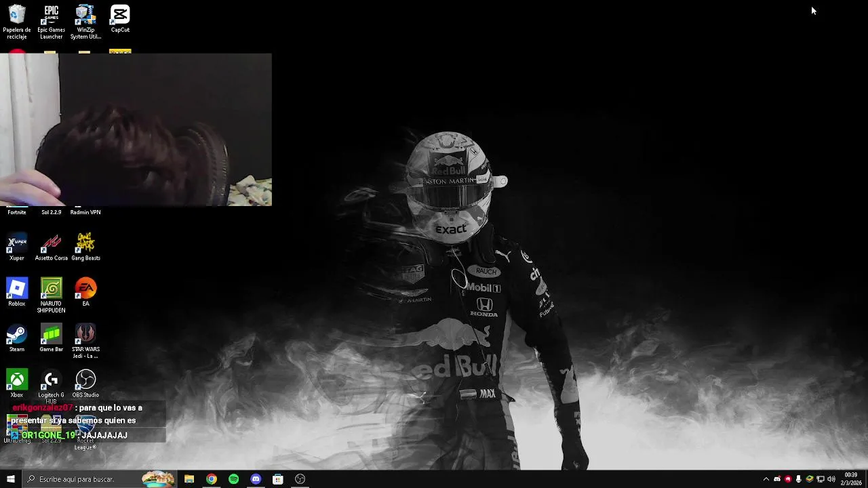
Task: Select the OBS Studio desktop icon
Action: (x=85, y=384)
